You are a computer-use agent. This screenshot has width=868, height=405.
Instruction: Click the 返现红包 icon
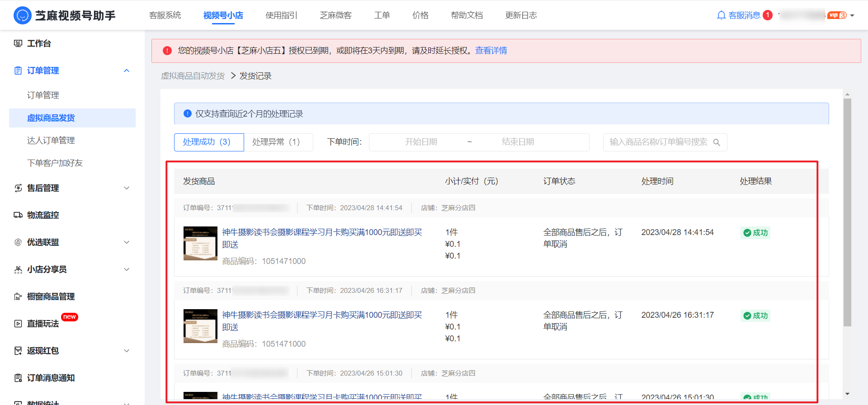coord(18,351)
